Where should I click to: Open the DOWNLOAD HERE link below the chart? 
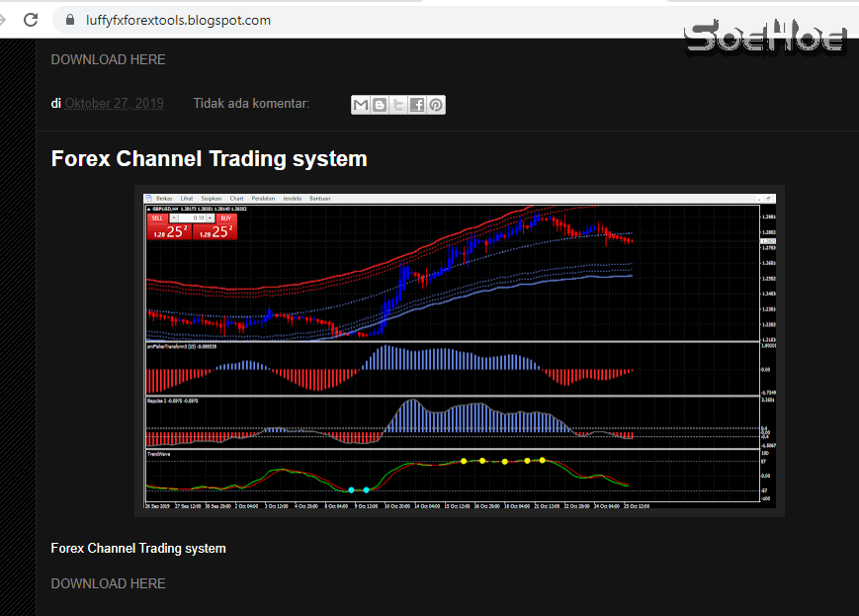pos(108,583)
